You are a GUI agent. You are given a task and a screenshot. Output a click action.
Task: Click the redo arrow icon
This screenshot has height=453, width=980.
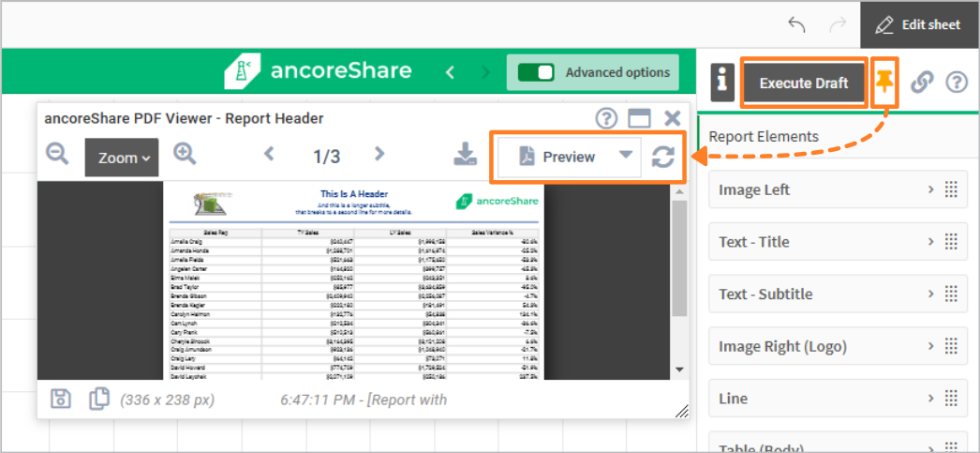point(837,25)
